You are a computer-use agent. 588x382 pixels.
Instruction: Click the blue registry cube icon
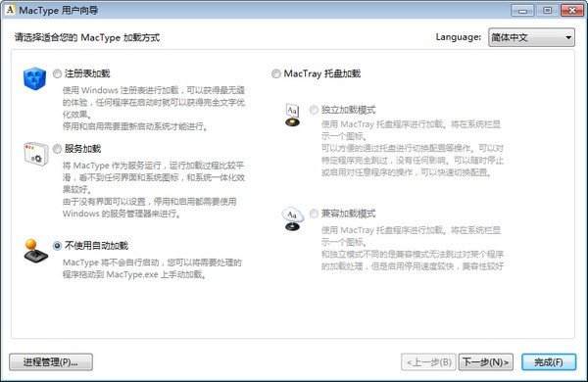point(35,78)
